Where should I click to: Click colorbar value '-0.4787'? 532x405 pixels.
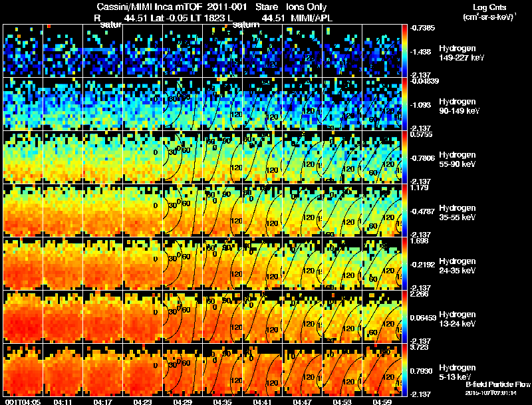[x=422, y=211]
